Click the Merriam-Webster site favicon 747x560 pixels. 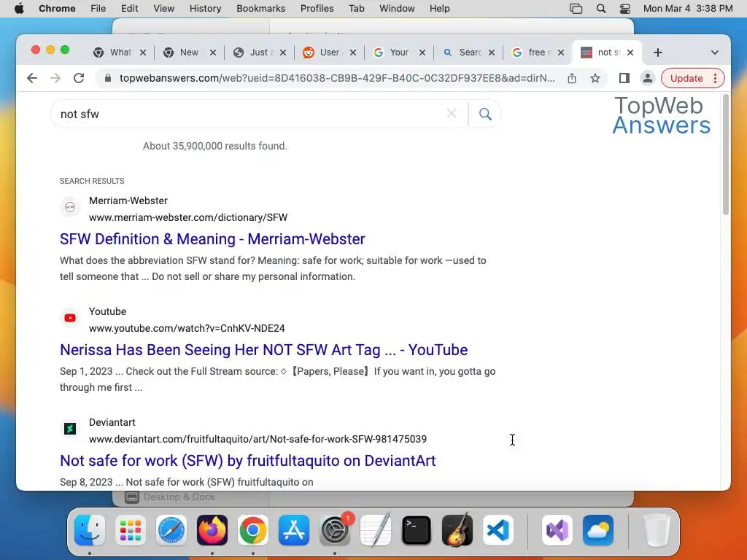(x=70, y=206)
